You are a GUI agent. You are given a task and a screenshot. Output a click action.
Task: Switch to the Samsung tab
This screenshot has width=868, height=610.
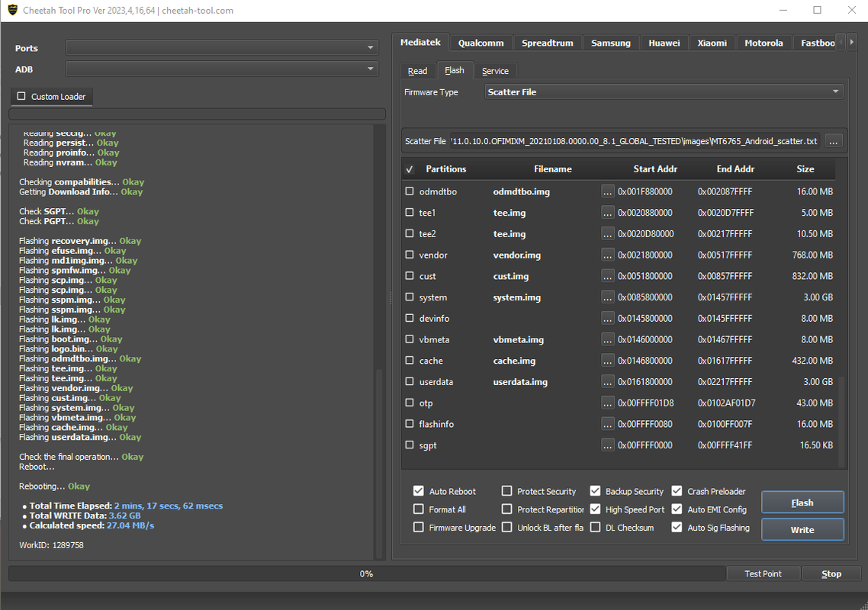pyautogui.click(x=611, y=43)
